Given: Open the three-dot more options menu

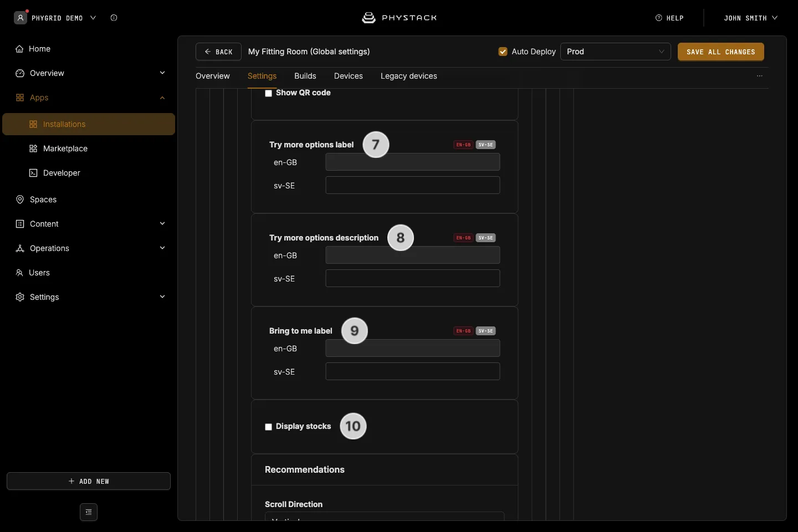Looking at the screenshot, I should click(760, 76).
